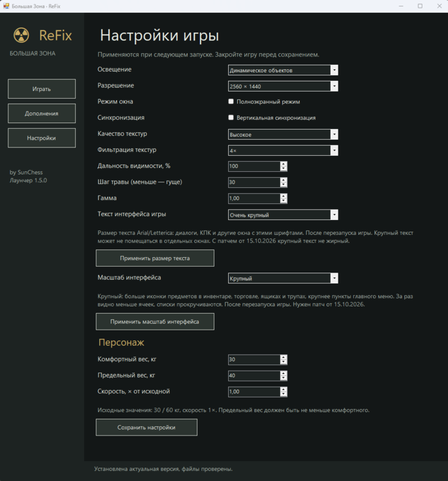Increase the Гамма value with up arrow
Image resolution: width=448 pixels, height=481 pixels.
pyautogui.click(x=284, y=196)
